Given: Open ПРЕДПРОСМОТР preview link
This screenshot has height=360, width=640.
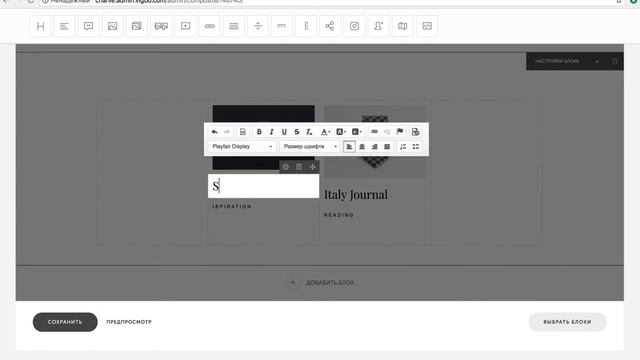Looking at the screenshot, I should tap(129, 322).
